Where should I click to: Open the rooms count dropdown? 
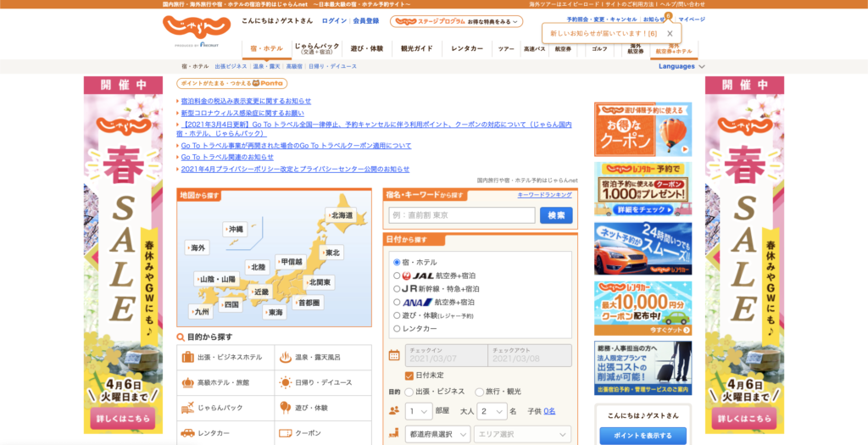[x=419, y=411]
